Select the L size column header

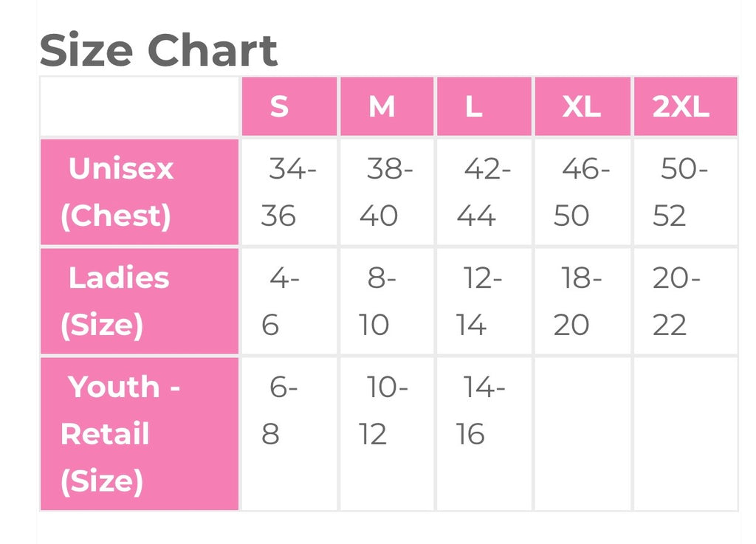click(x=484, y=106)
